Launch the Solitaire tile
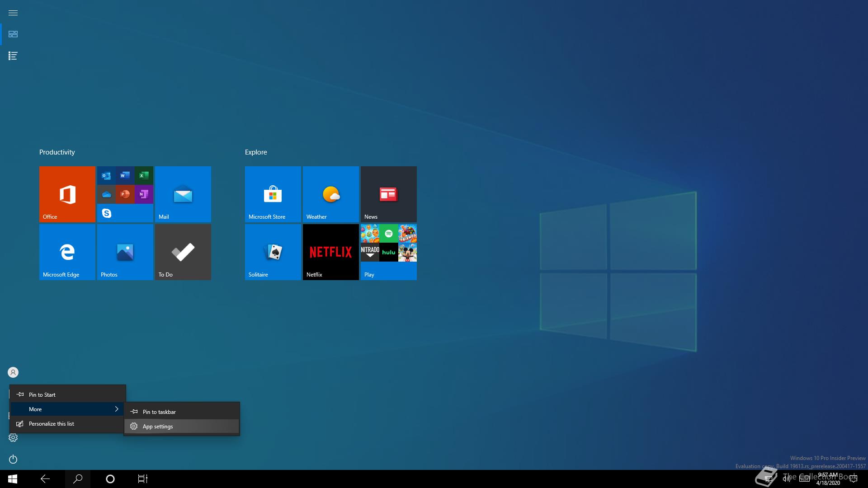Screen dimensions: 868x488 click(273, 252)
